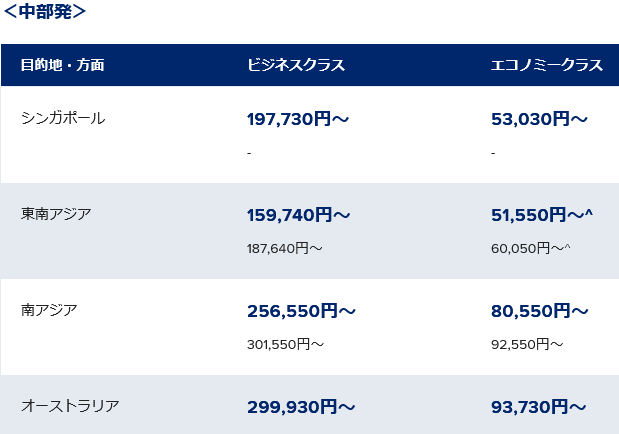Click Australia economy fare 93,730円～
This screenshot has width=619, height=434.
coord(539,407)
